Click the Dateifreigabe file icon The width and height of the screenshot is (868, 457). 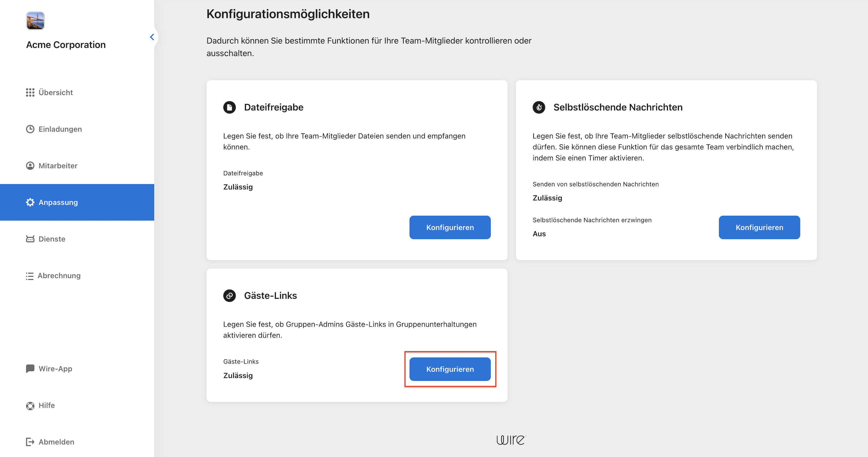(230, 107)
